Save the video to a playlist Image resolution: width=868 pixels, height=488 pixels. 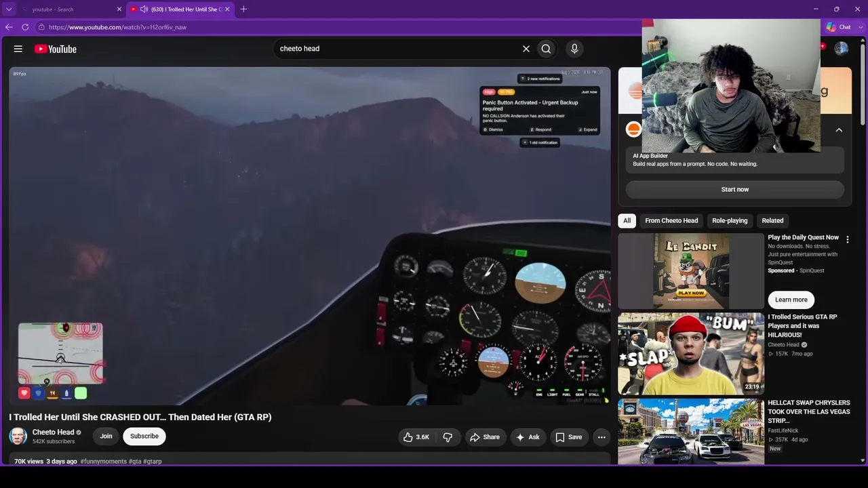569,437
